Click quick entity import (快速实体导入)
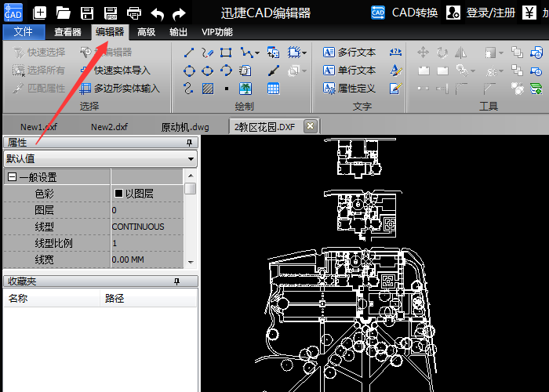549x392 pixels. pyautogui.click(x=115, y=71)
